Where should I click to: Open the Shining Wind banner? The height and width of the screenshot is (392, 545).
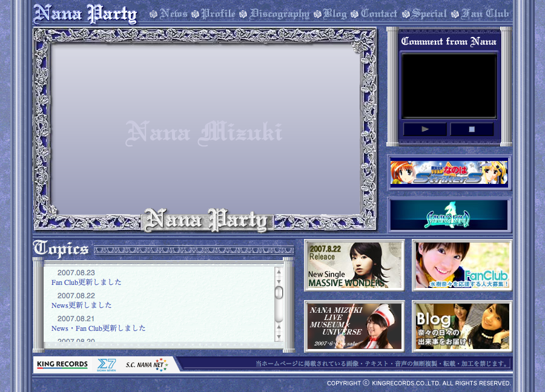pos(449,215)
